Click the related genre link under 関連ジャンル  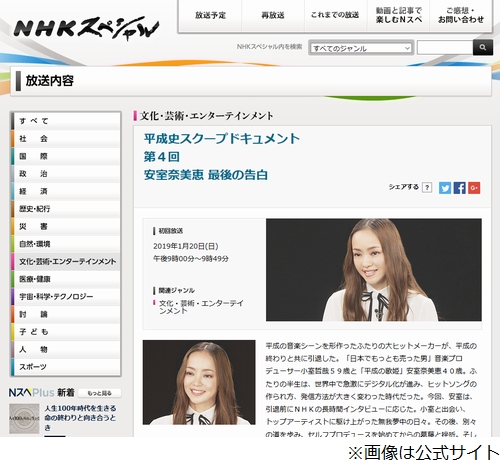click(x=201, y=307)
